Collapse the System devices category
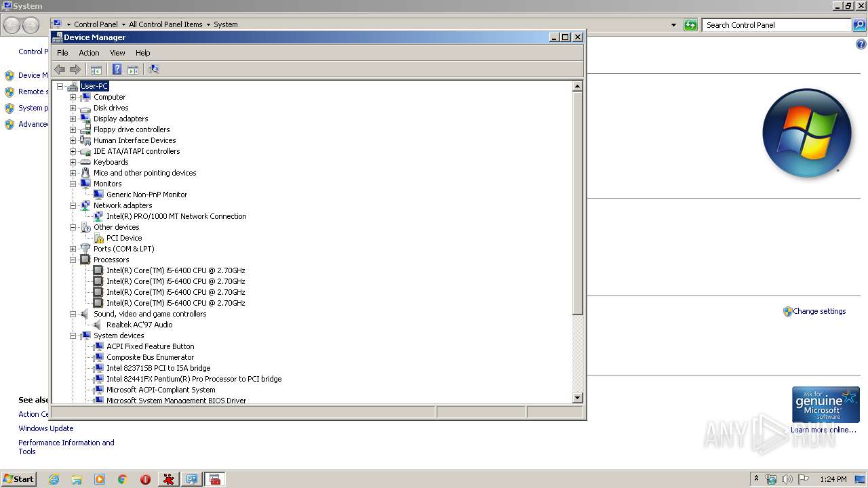 point(73,335)
